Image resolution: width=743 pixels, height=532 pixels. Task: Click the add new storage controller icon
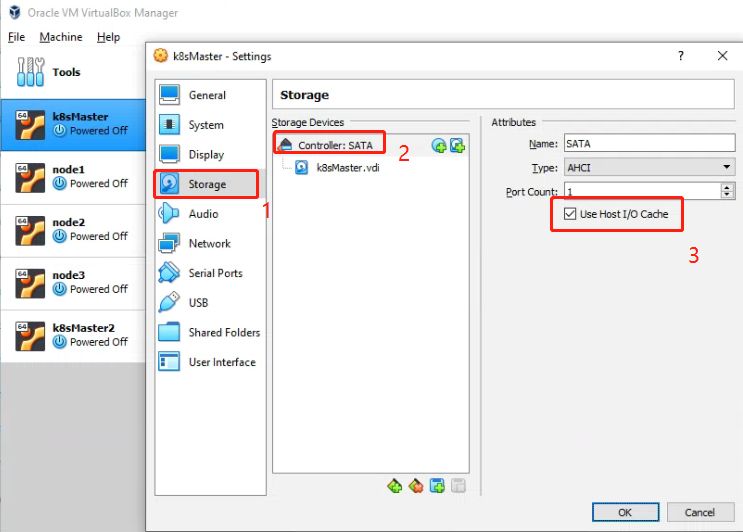pyautogui.click(x=394, y=486)
